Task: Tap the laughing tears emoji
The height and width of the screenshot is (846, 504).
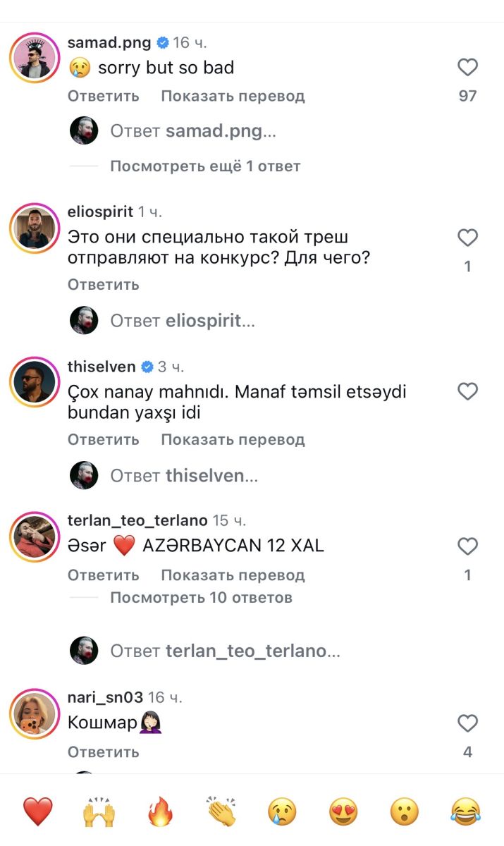Action: tap(466, 812)
